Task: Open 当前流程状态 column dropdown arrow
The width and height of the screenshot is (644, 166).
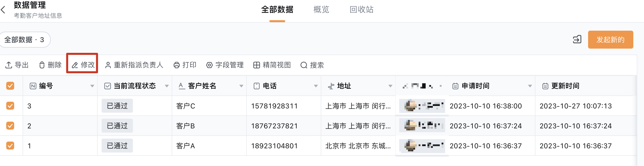Action: coord(167,86)
